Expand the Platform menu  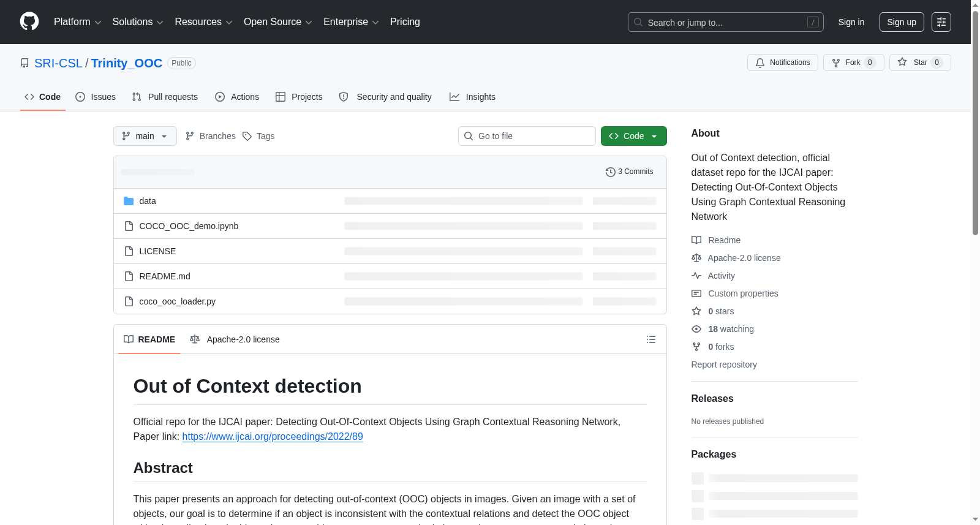point(78,22)
